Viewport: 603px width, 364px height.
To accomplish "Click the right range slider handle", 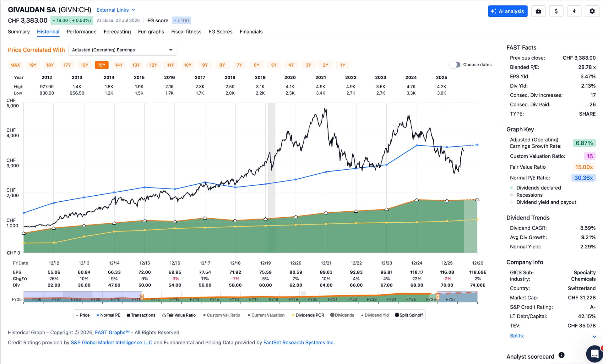I will tap(437, 297).
